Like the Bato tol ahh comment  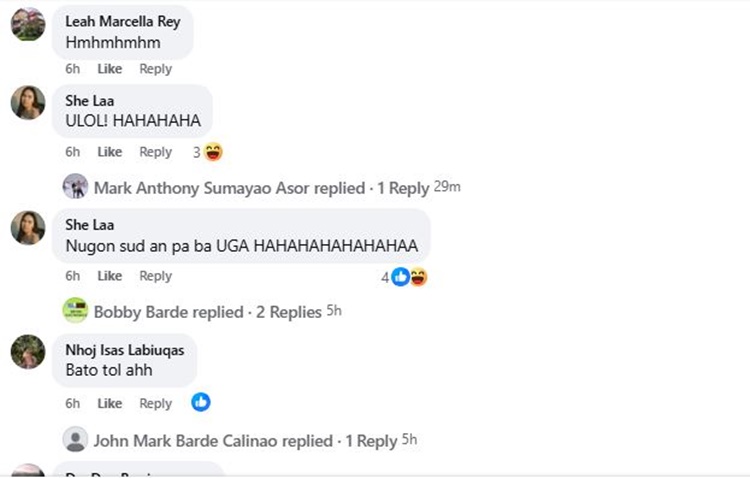(x=109, y=403)
